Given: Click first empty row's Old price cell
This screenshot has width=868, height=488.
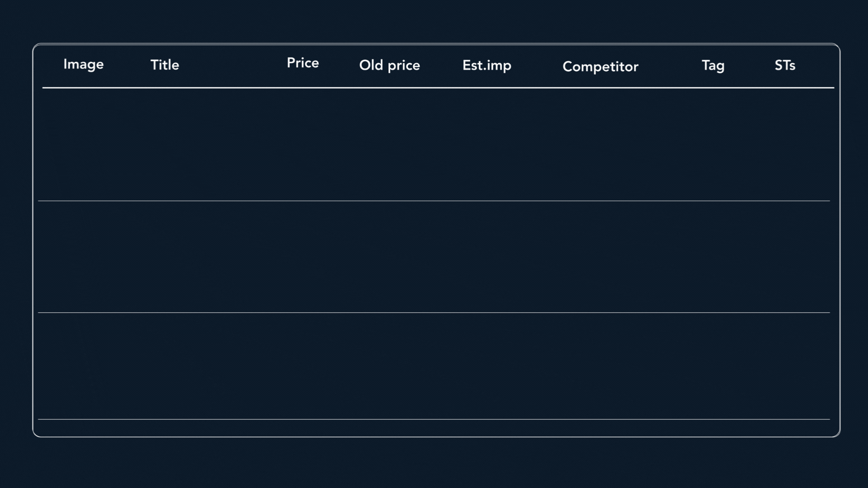Looking at the screenshot, I should [x=390, y=145].
